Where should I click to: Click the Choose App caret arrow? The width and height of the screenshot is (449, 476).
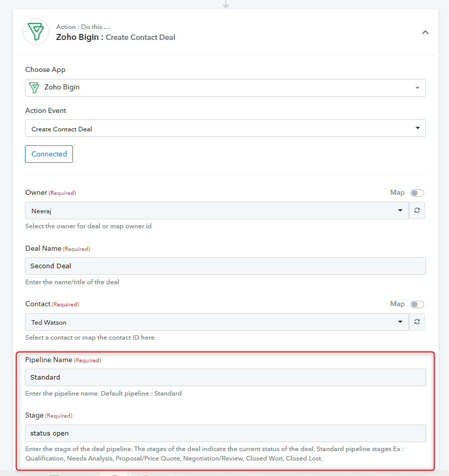pos(418,88)
